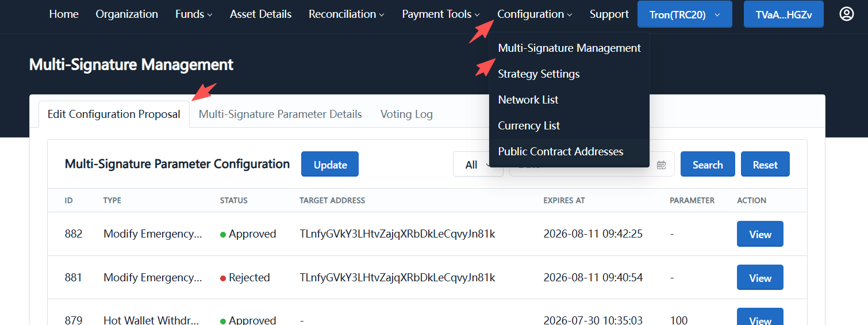Click the Update button
This screenshot has height=325, width=868.
pos(330,164)
